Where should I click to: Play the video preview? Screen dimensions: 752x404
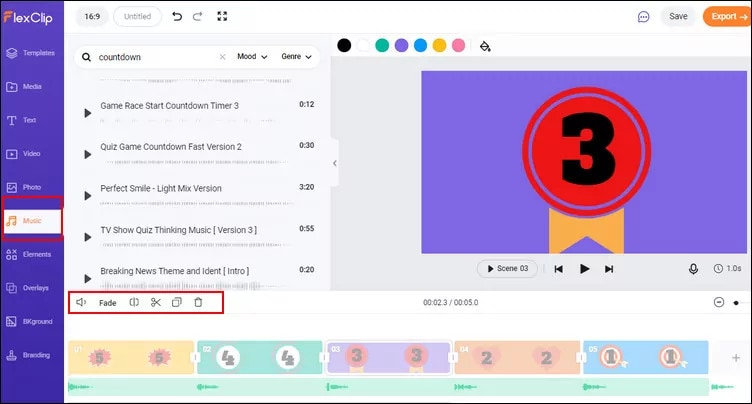pos(584,269)
